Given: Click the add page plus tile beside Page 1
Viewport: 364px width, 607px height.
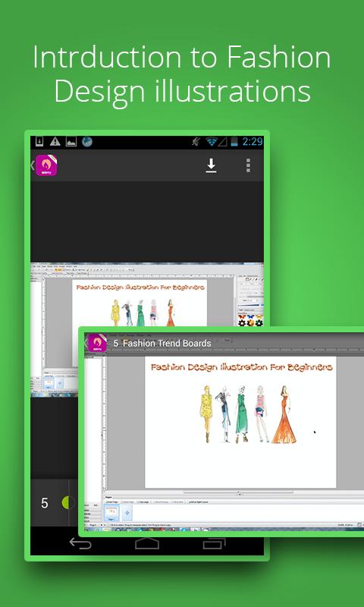Looking at the screenshot, I should point(127,514).
